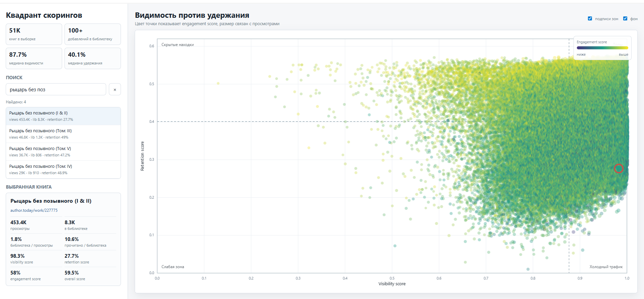Viewport: 644px width, 299px height.
Task: Click the "Скрытые находки" zone label
Action: click(x=177, y=45)
